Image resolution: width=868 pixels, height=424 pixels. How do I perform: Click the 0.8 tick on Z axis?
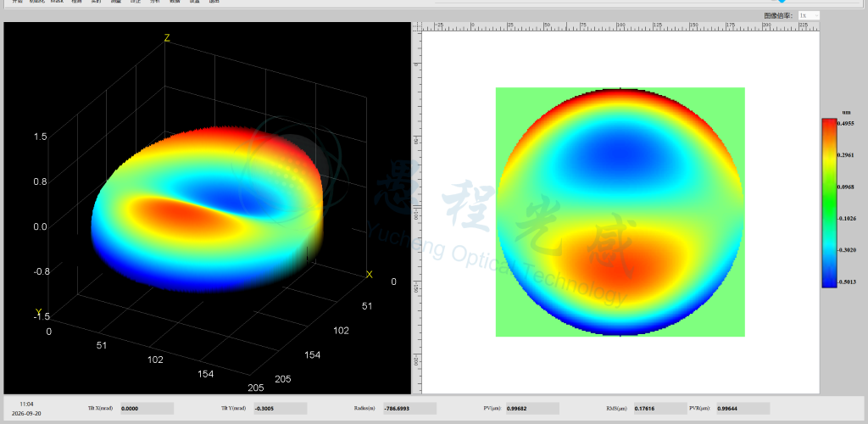(x=40, y=181)
